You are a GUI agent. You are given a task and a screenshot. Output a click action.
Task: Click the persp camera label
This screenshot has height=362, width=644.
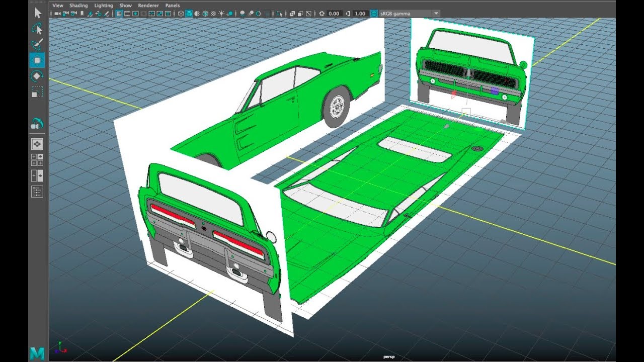point(388,357)
